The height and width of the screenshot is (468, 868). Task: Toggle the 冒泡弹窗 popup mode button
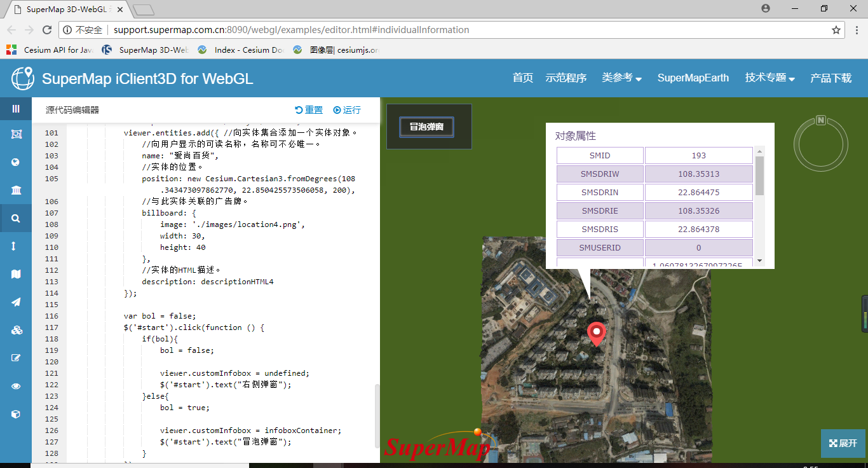(426, 127)
